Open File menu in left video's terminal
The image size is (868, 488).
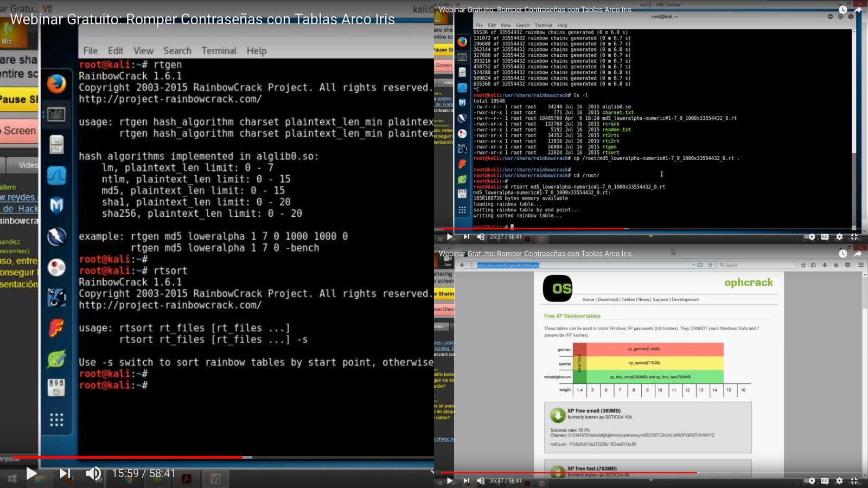pyautogui.click(x=91, y=50)
